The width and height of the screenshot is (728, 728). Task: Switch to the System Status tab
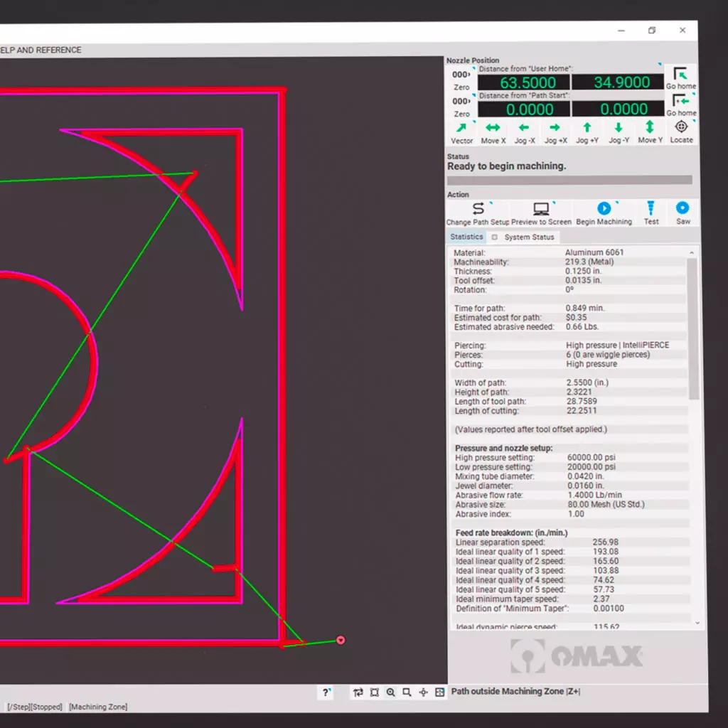(528, 237)
